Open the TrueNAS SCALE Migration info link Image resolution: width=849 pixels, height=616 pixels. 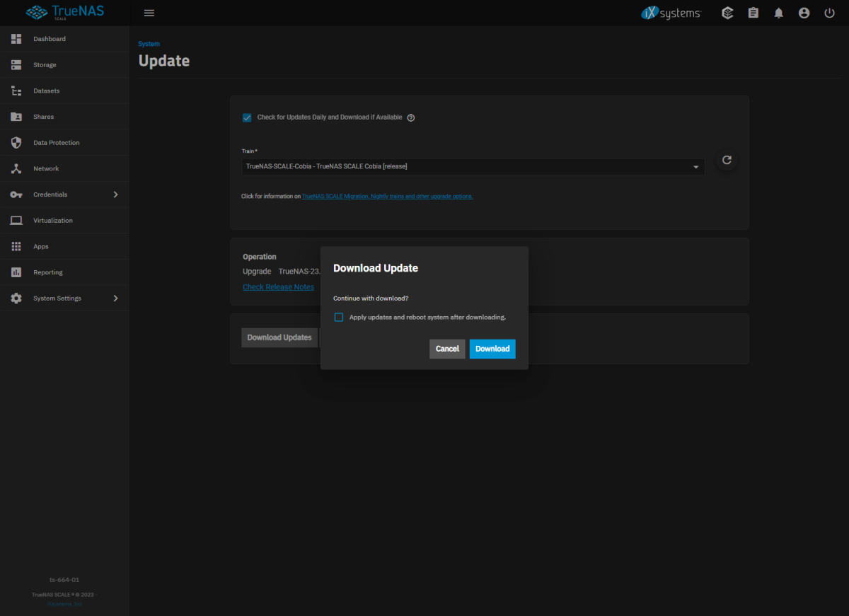(388, 196)
